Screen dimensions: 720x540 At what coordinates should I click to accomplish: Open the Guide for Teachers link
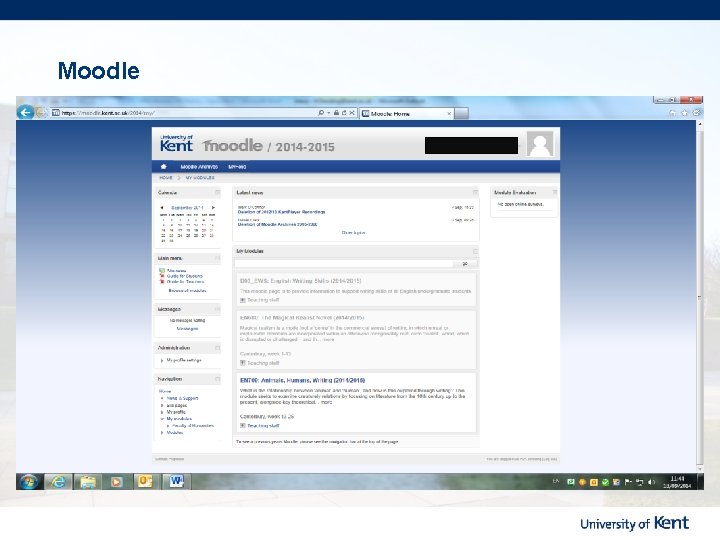coord(186,281)
